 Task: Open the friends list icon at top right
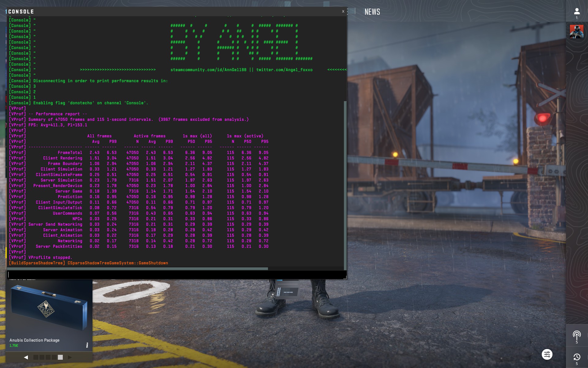(577, 12)
